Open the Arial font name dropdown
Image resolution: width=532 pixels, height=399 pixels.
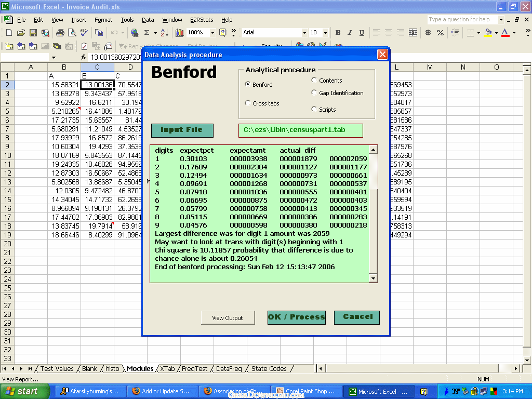tap(304, 33)
